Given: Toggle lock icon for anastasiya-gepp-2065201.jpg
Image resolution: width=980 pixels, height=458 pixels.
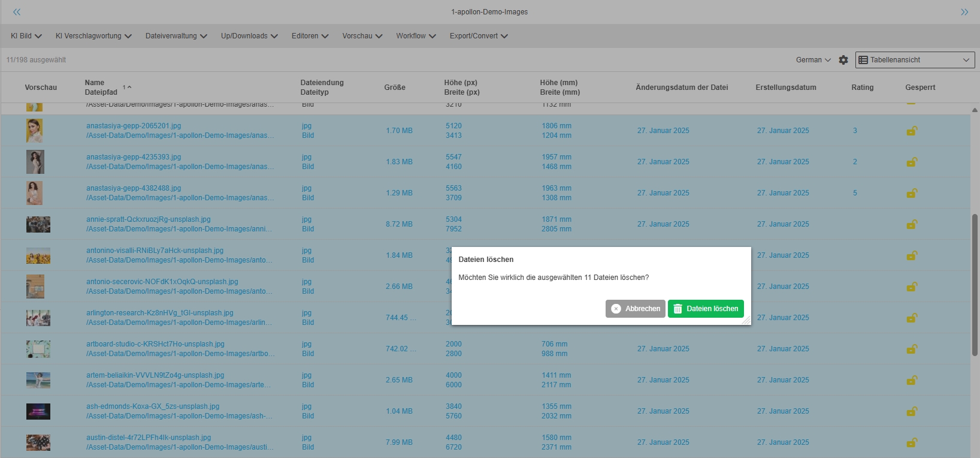Looking at the screenshot, I should [x=911, y=131].
